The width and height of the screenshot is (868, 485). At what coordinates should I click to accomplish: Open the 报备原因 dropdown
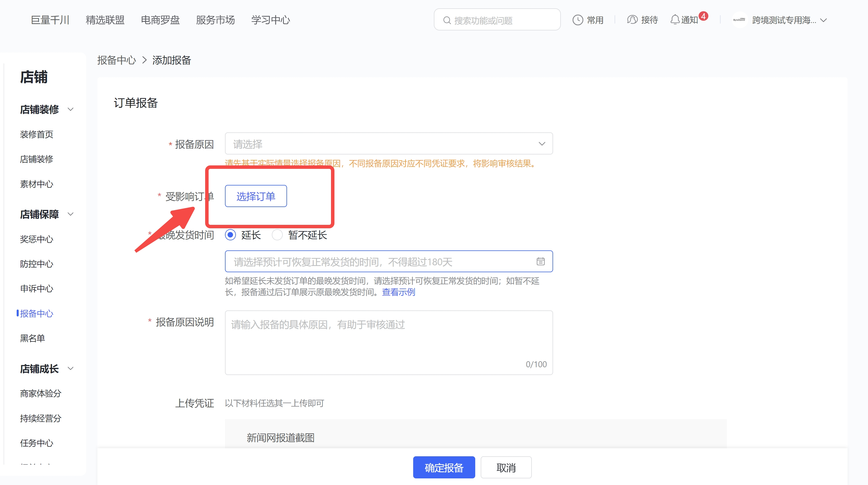coord(388,144)
